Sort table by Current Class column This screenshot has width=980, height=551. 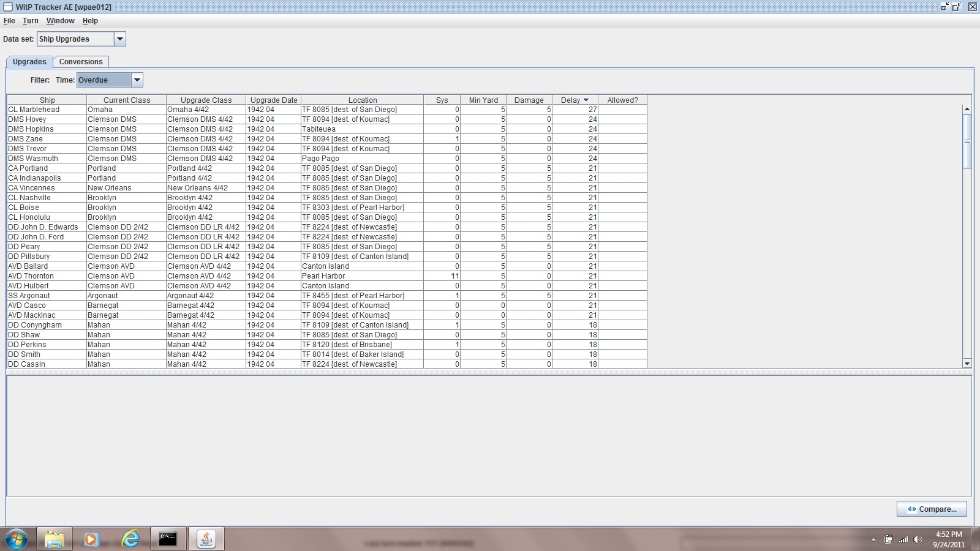point(127,100)
